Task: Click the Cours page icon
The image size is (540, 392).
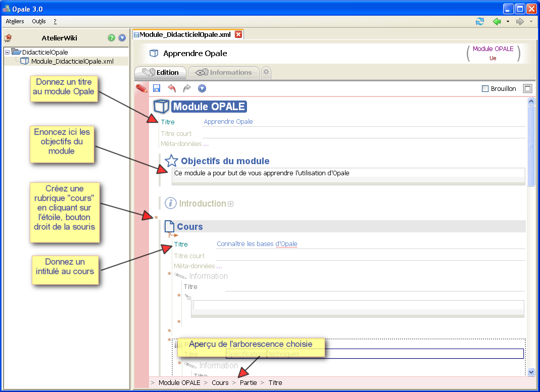Action: [x=169, y=226]
